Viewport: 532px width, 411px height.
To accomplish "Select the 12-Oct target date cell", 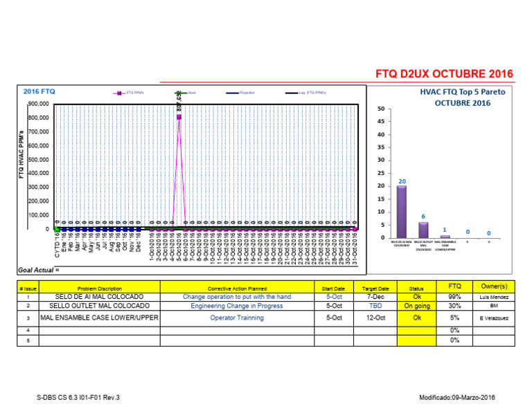I will (375, 318).
